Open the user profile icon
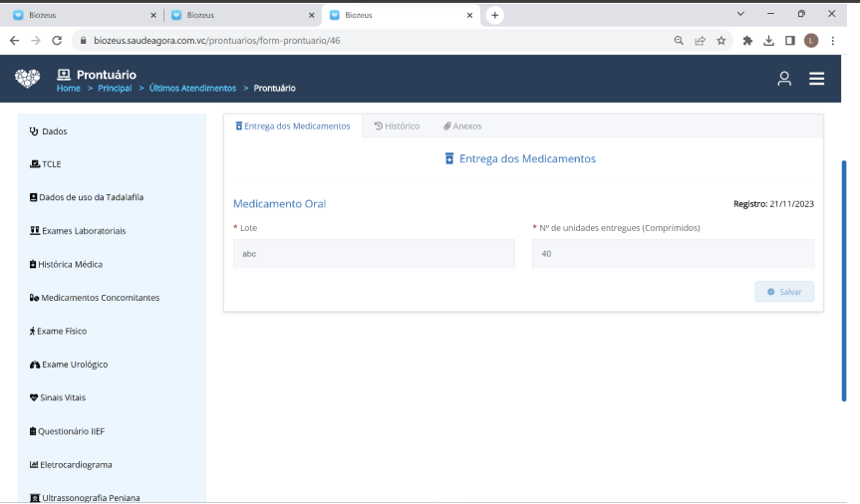The image size is (860, 504). point(784,79)
